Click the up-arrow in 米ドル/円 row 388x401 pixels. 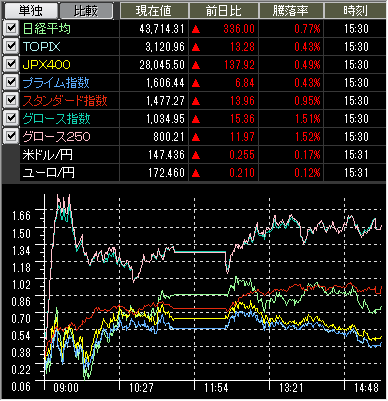pyautogui.click(x=196, y=155)
